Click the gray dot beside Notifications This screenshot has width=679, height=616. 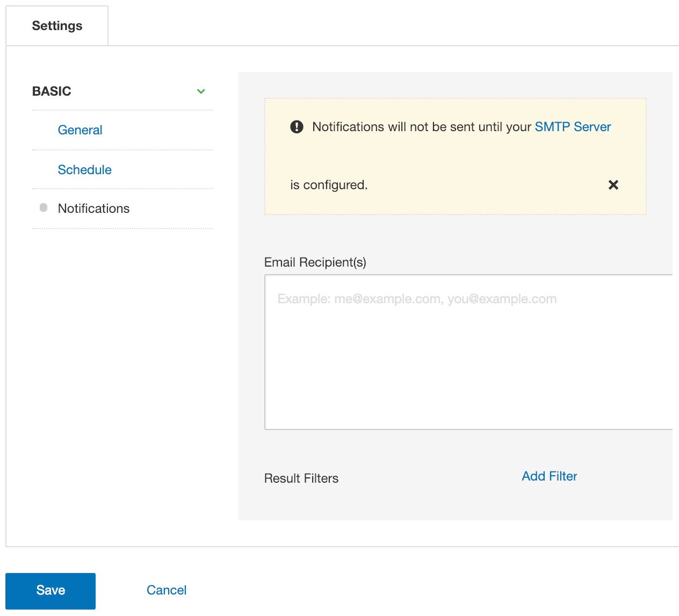click(44, 207)
